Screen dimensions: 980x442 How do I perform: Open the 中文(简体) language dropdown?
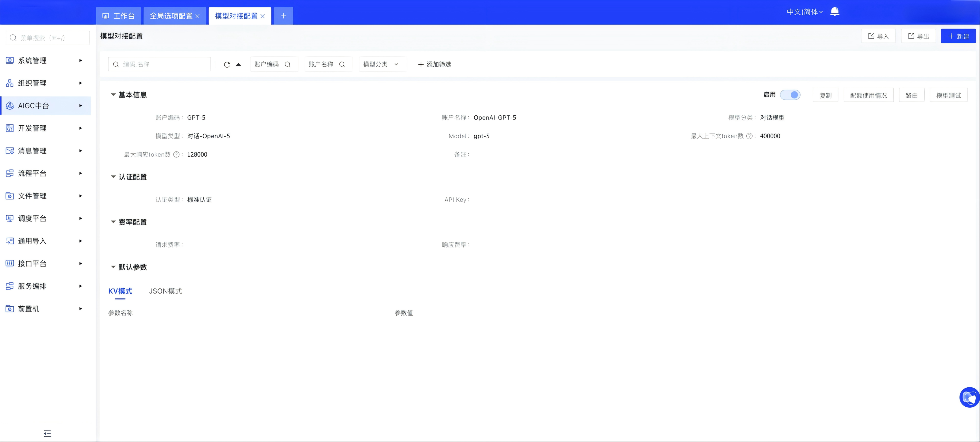pyautogui.click(x=804, y=12)
